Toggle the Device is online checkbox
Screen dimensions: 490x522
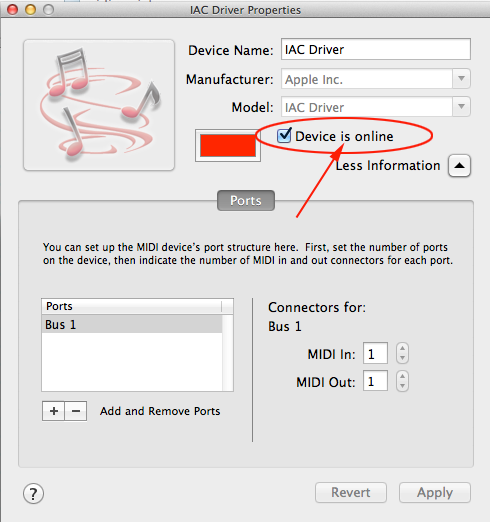click(284, 136)
